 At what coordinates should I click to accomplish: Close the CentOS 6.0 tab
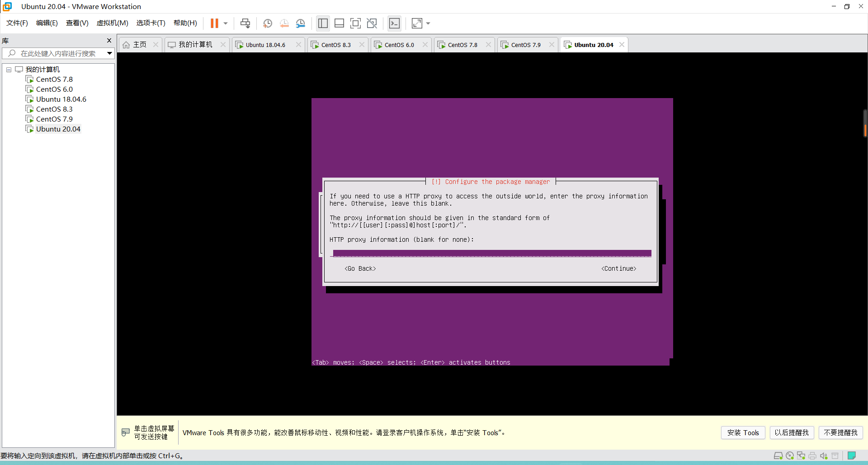pyautogui.click(x=425, y=45)
